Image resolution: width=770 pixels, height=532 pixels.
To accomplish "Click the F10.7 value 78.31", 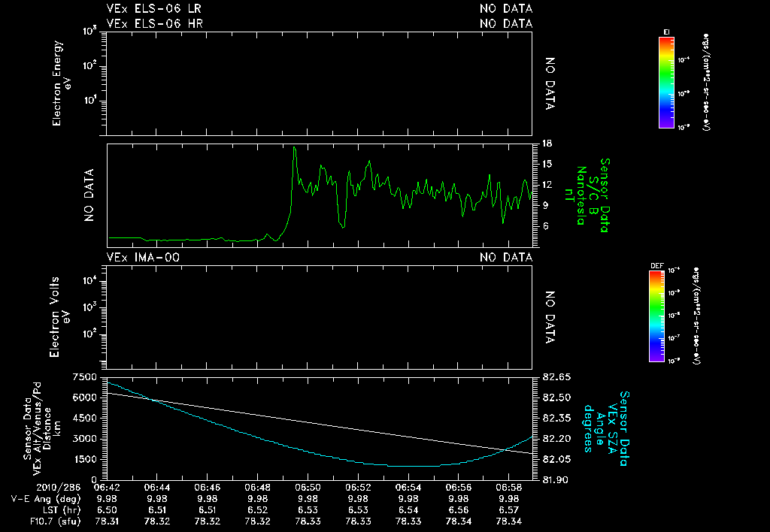I will click(x=107, y=521).
